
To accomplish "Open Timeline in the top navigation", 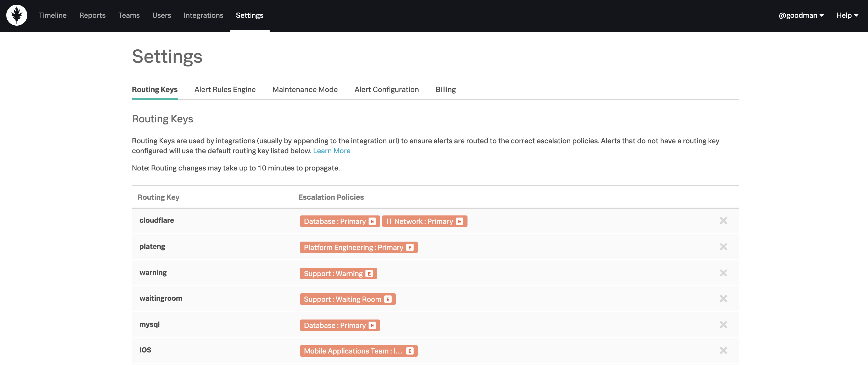I will pyautogui.click(x=53, y=15).
